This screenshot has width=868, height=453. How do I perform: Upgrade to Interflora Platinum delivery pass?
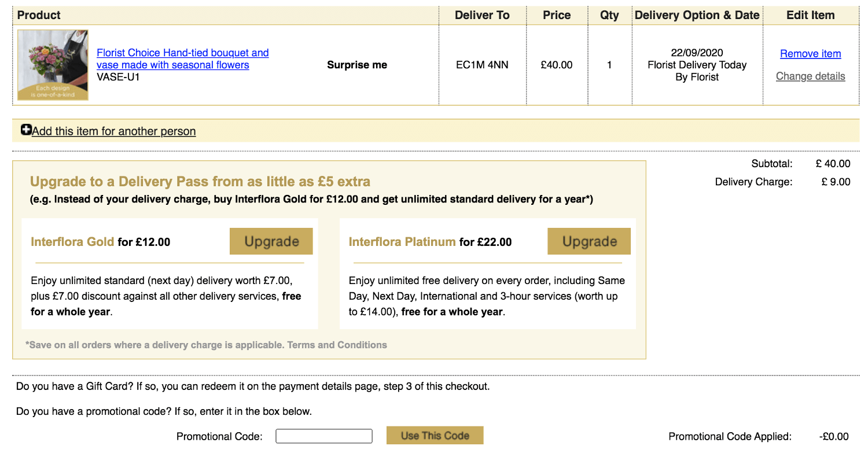point(589,241)
